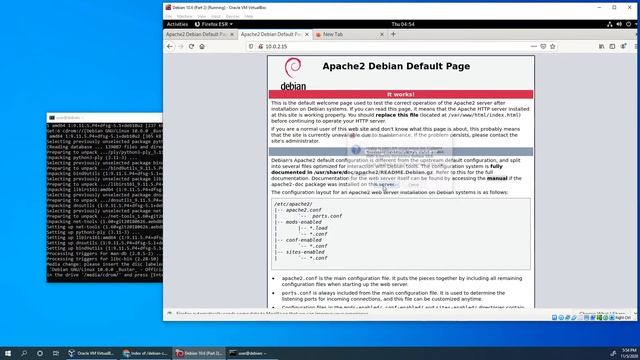Viewport: 640px width, 360px height.
Task: Bookmark this page with the star
Action: pyautogui.click(x=553, y=47)
